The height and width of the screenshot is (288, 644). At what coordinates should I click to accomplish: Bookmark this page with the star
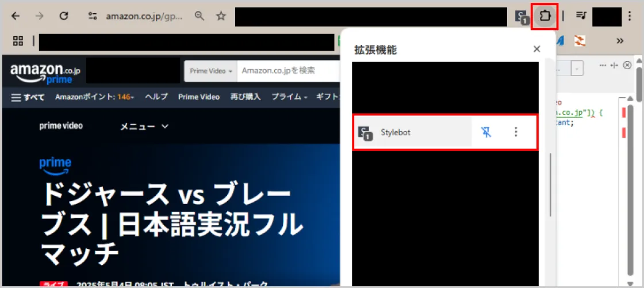[221, 16]
